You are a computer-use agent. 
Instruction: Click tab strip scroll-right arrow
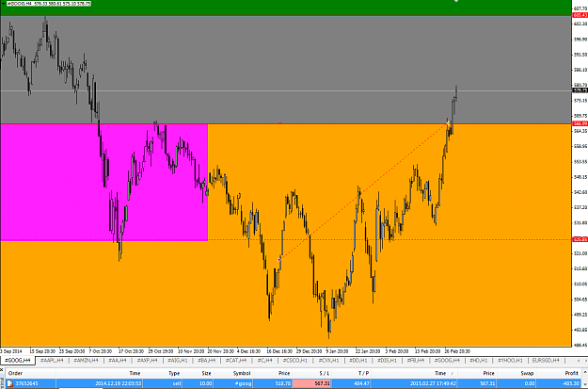click(585, 361)
